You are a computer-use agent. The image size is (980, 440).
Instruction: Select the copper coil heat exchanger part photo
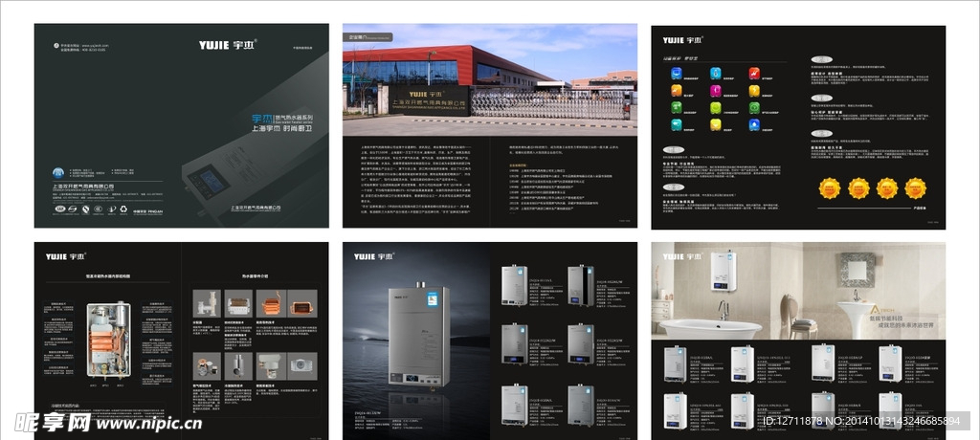tap(271, 303)
